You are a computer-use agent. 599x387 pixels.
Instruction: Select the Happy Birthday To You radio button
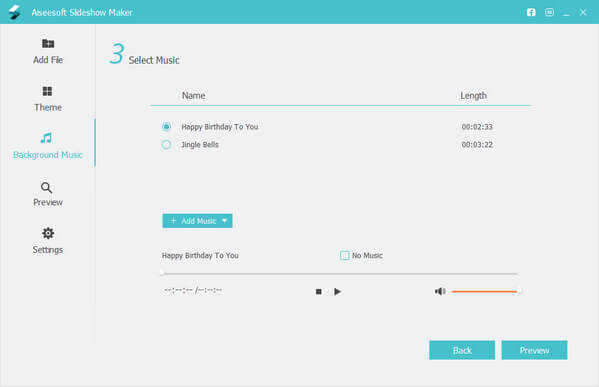click(x=166, y=126)
